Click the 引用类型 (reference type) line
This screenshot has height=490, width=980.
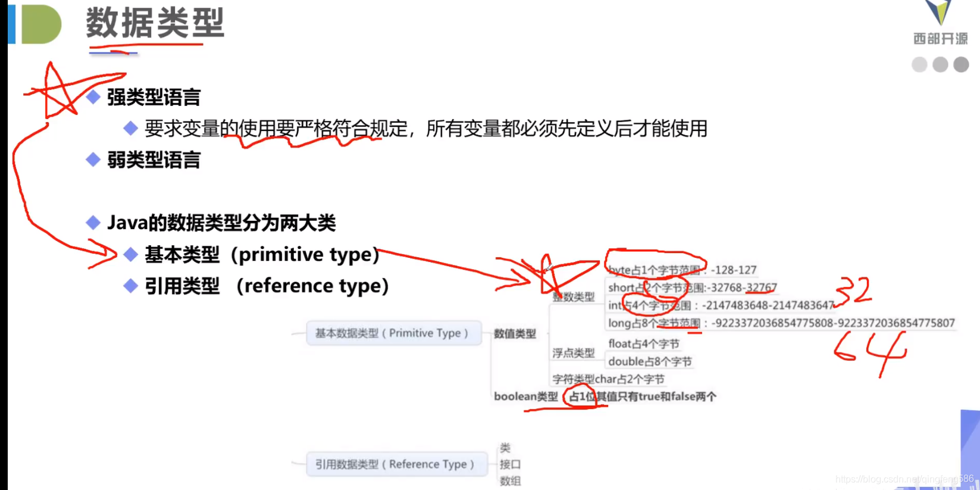(267, 286)
